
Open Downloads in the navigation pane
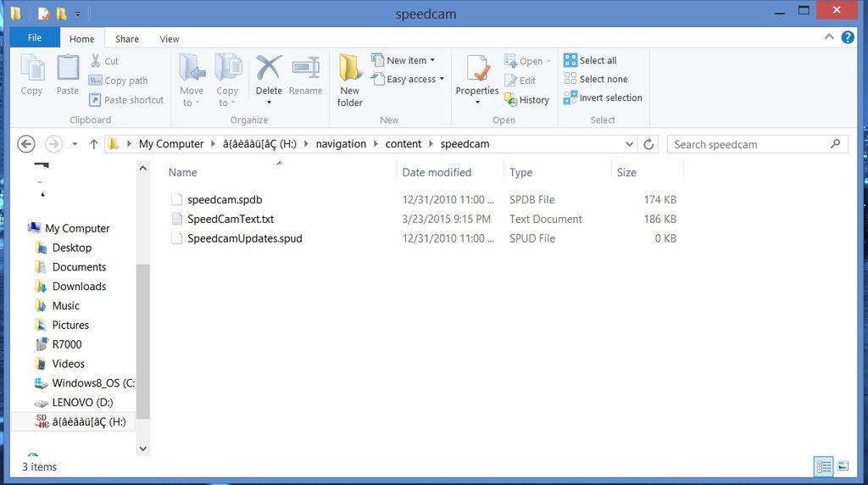[x=79, y=287]
